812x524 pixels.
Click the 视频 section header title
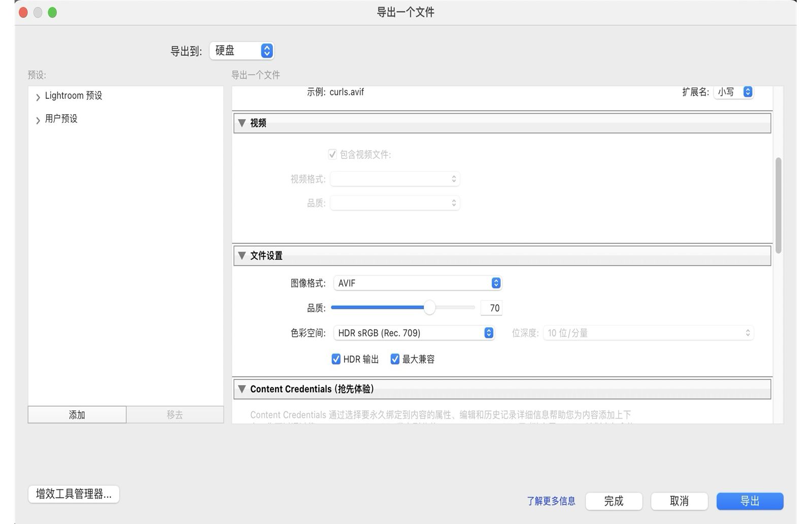(258, 123)
